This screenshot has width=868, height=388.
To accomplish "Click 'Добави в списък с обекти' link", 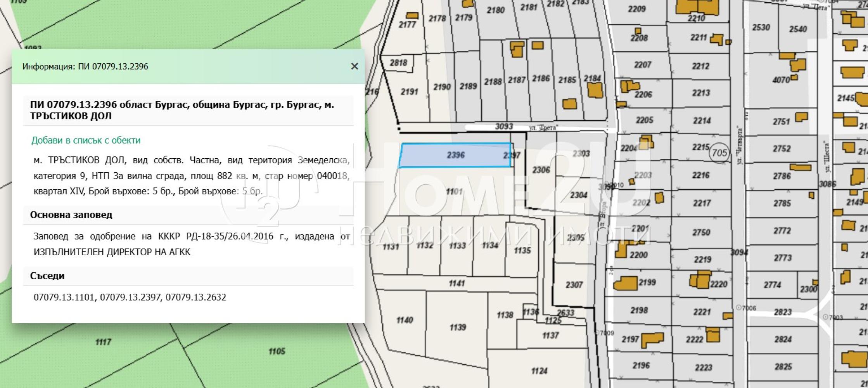I will (86, 140).
